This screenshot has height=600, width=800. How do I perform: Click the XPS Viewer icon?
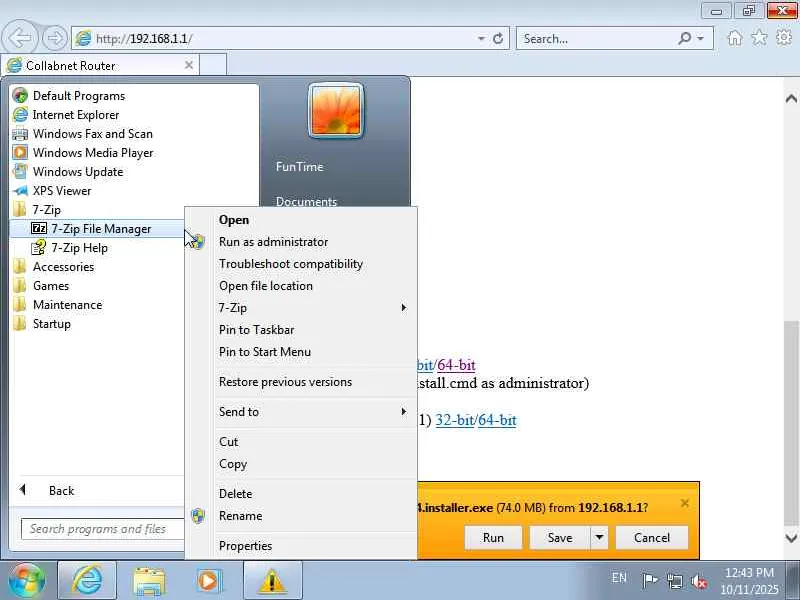(20, 191)
